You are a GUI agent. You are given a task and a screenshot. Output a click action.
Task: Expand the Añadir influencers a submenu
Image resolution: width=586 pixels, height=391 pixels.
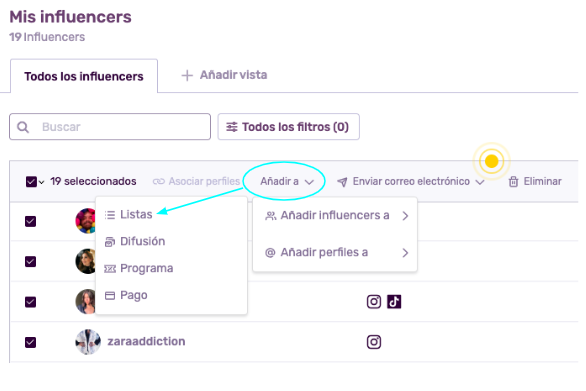pos(335,216)
